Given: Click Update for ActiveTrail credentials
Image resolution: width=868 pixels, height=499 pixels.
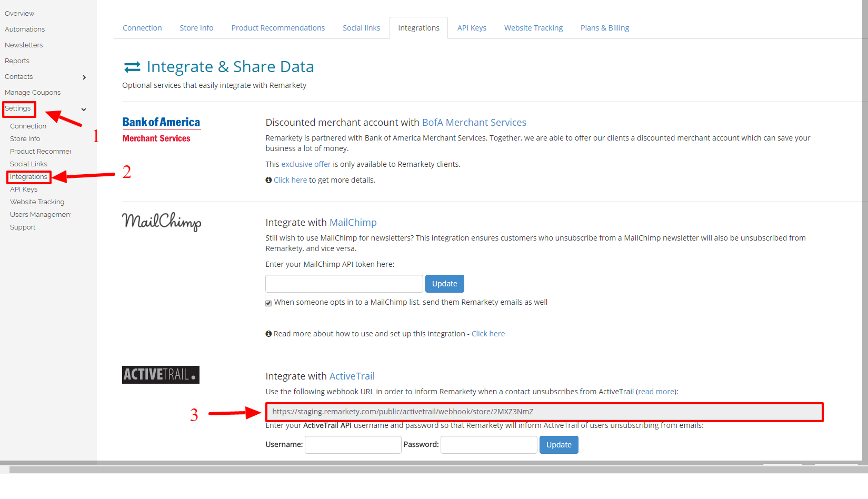Looking at the screenshot, I should (x=559, y=445).
